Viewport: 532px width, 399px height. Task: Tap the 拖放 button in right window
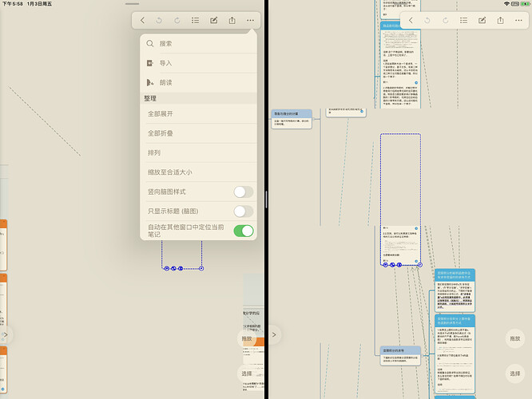(x=515, y=338)
